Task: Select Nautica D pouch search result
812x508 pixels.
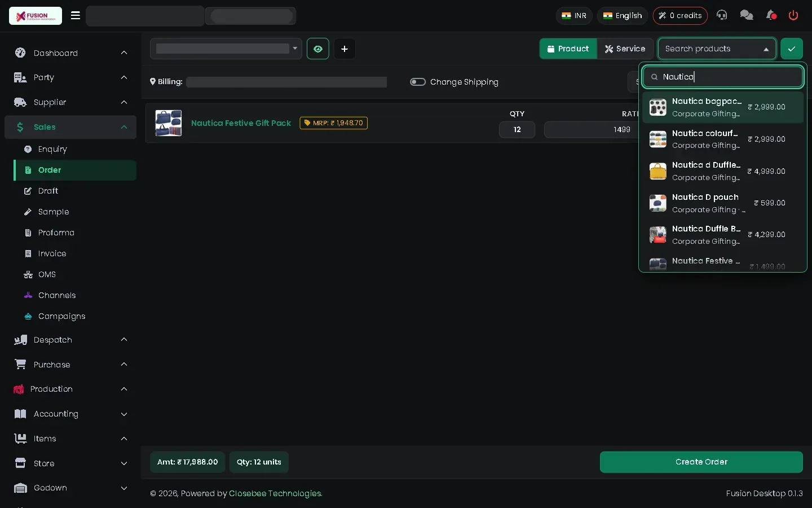Action: [x=723, y=203]
